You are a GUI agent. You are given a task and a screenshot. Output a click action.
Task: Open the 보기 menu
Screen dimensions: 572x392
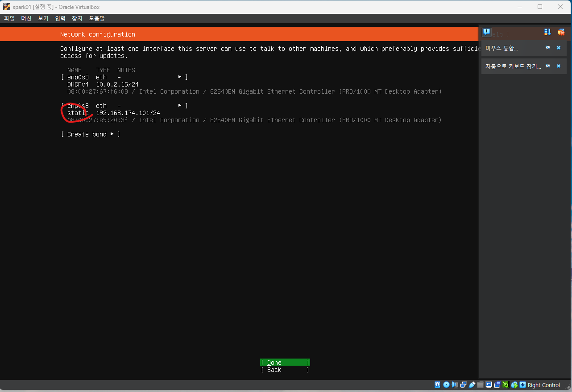coord(43,18)
